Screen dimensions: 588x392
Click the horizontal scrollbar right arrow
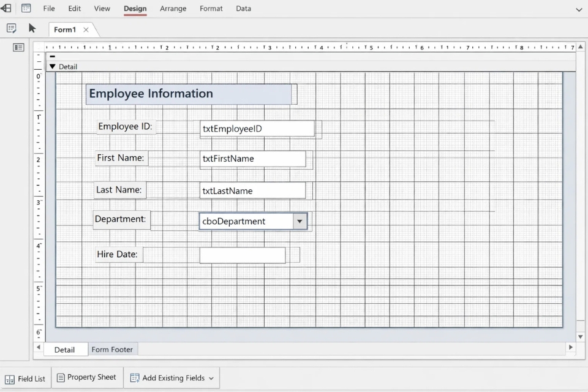pyautogui.click(x=571, y=347)
